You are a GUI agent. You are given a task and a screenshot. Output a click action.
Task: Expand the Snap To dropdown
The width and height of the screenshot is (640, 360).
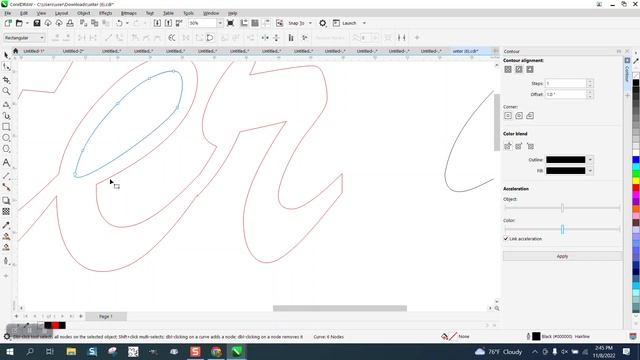pyautogui.click(x=310, y=23)
